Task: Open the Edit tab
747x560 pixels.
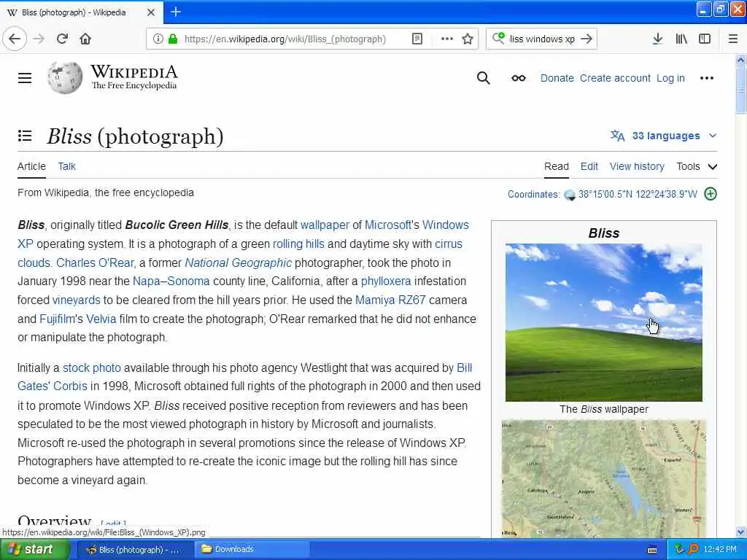Action: click(589, 167)
